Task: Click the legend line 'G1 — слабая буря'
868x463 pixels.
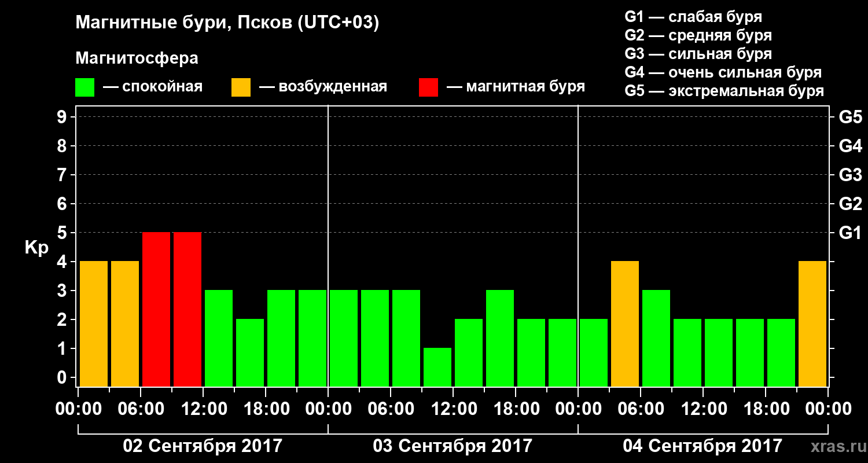Action: [x=693, y=17]
